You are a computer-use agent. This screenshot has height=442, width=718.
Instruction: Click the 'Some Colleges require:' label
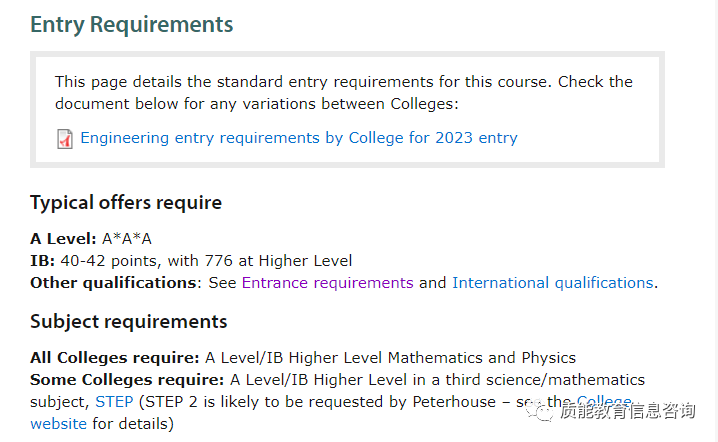click(x=127, y=380)
